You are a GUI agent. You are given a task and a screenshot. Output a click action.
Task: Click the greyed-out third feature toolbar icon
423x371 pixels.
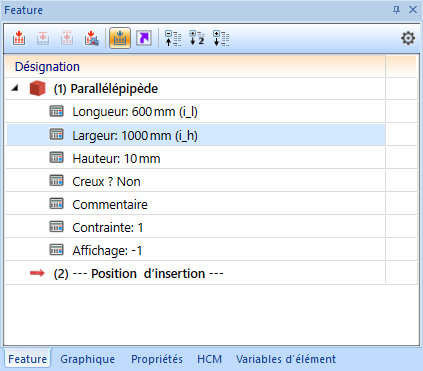67,38
